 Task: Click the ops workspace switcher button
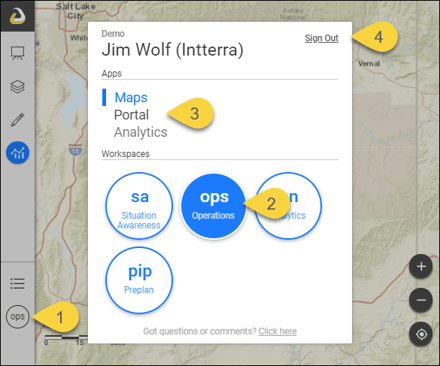pyautogui.click(x=18, y=317)
